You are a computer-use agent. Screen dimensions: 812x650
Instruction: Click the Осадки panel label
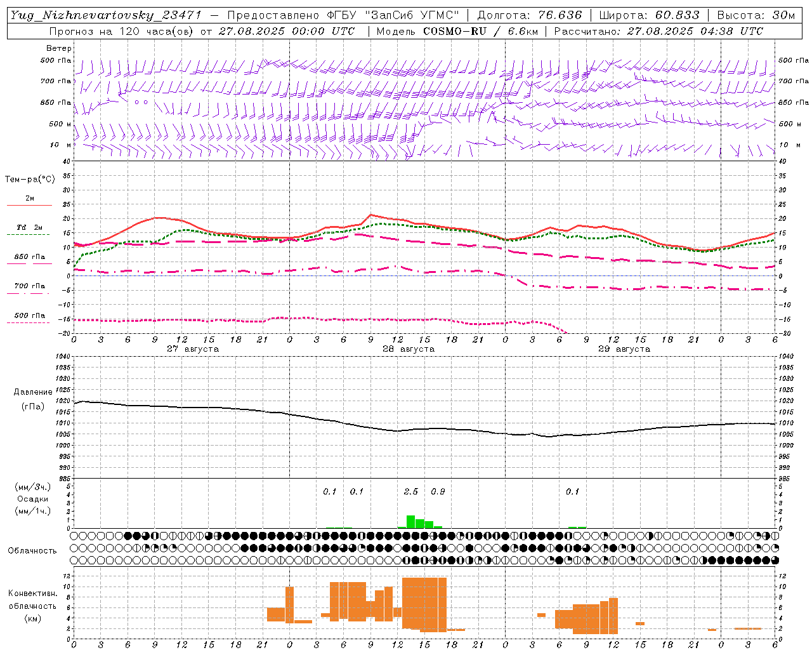point(32,499)
